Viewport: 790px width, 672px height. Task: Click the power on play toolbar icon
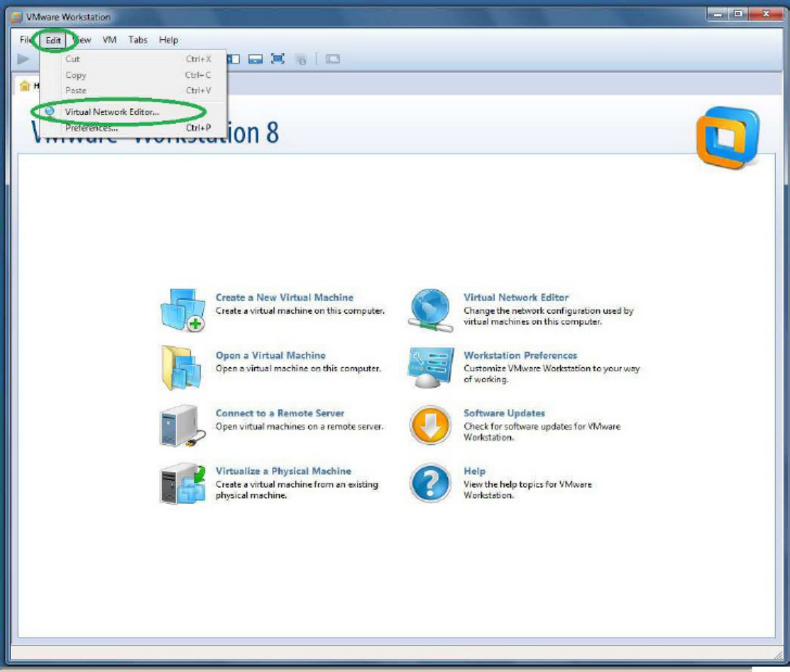23,59
